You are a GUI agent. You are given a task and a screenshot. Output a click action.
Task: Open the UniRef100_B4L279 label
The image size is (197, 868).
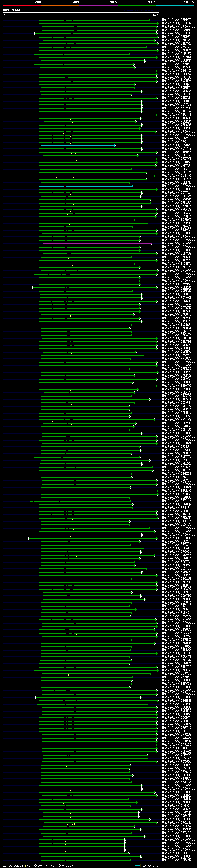(177, 260)
